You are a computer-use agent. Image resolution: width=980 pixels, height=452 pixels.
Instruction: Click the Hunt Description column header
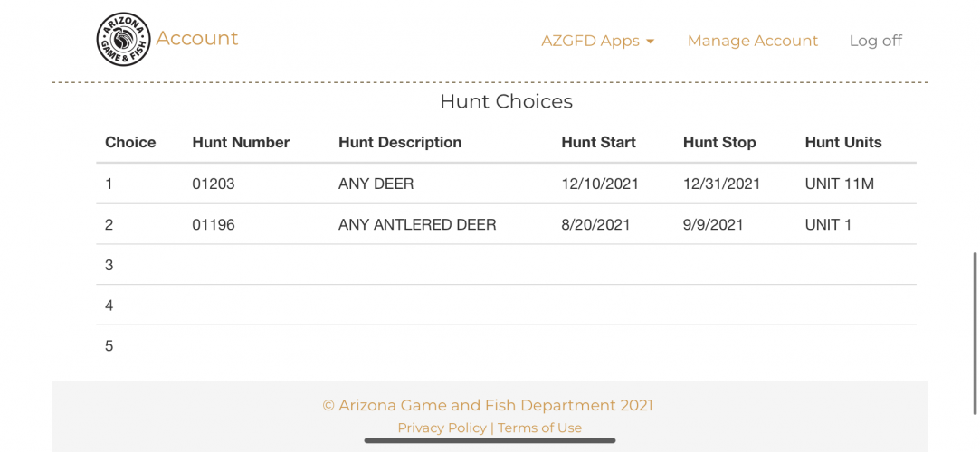[x=400, y=142]
